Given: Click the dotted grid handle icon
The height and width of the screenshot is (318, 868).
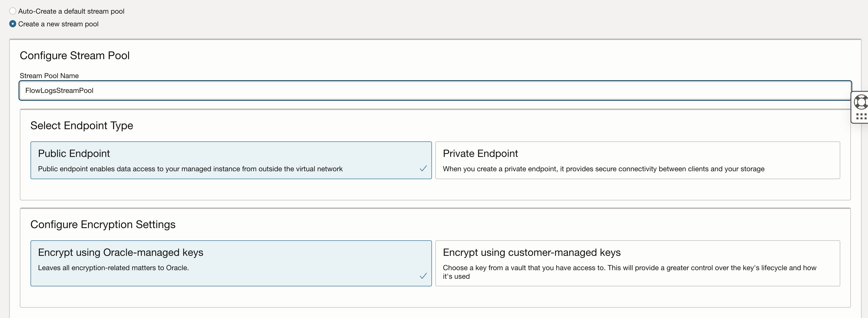Looking at the screenshot, I should click(861, 116).
